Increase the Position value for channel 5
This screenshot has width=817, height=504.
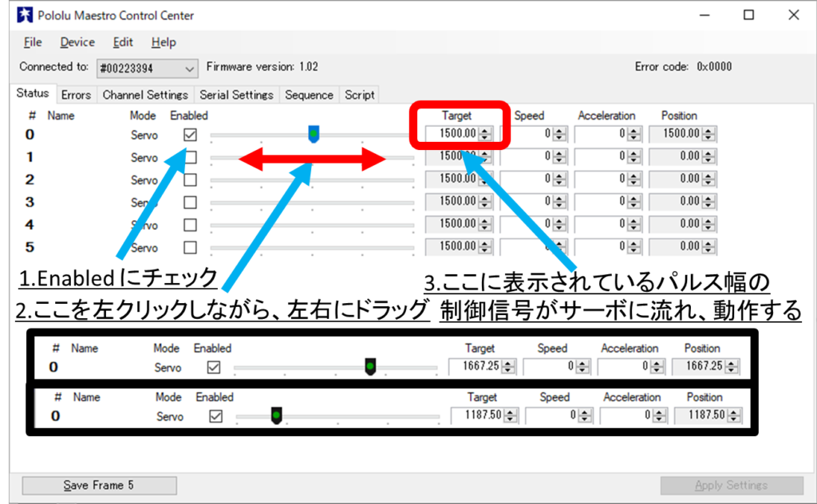coord(708,242)
